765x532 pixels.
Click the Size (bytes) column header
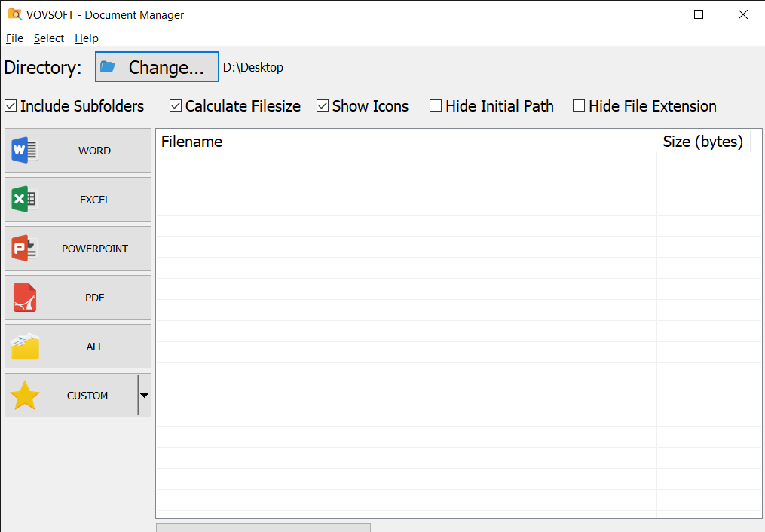click(703, 142)
